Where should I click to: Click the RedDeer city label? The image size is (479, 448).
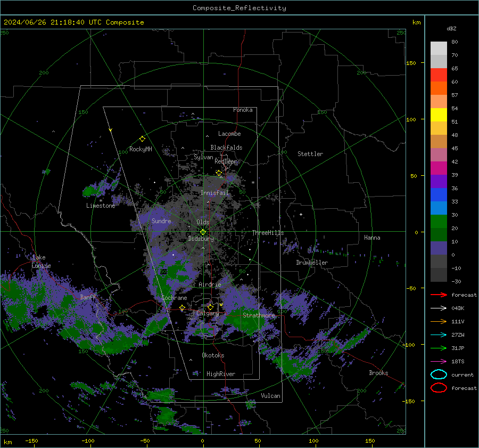tap(226, 161)
